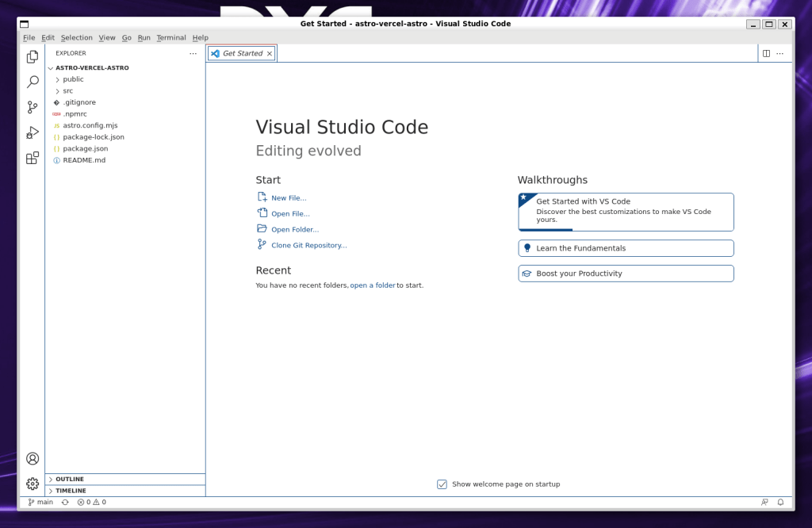Click the Clone Git Repository link
The height and width of the screenshot is (528, 812).
click(x=308, y=245)
